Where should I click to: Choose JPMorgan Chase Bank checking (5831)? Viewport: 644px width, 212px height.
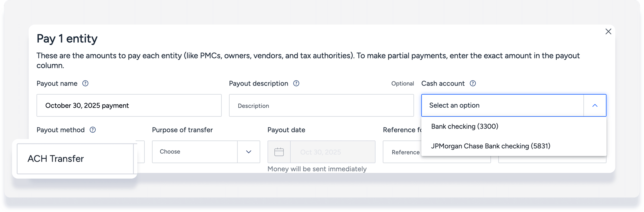[490, 146]
